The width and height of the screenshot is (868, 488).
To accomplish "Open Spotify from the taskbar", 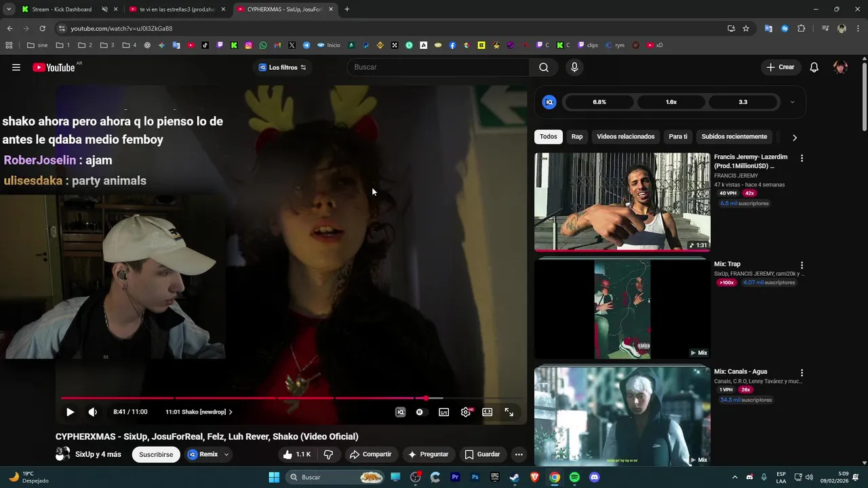I will (574, 477).
